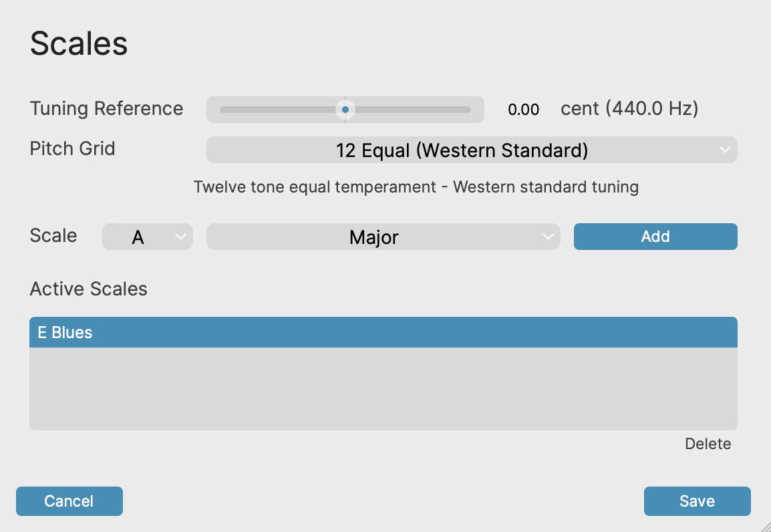Click the 0.00 tuning value field

523,110
